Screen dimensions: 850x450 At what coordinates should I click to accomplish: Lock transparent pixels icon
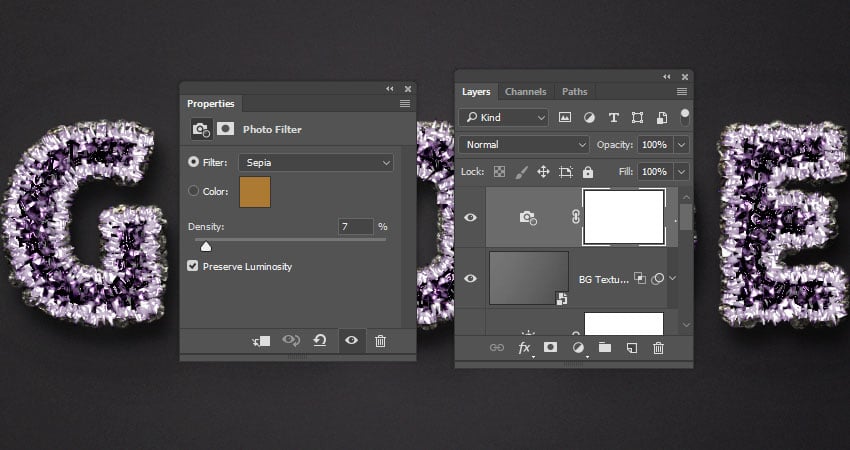click(499, 172)
